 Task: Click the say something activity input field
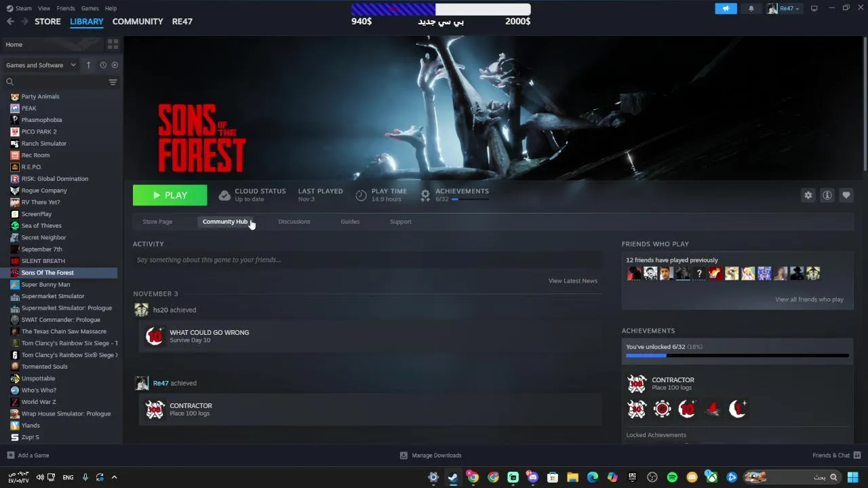point(368,260)
